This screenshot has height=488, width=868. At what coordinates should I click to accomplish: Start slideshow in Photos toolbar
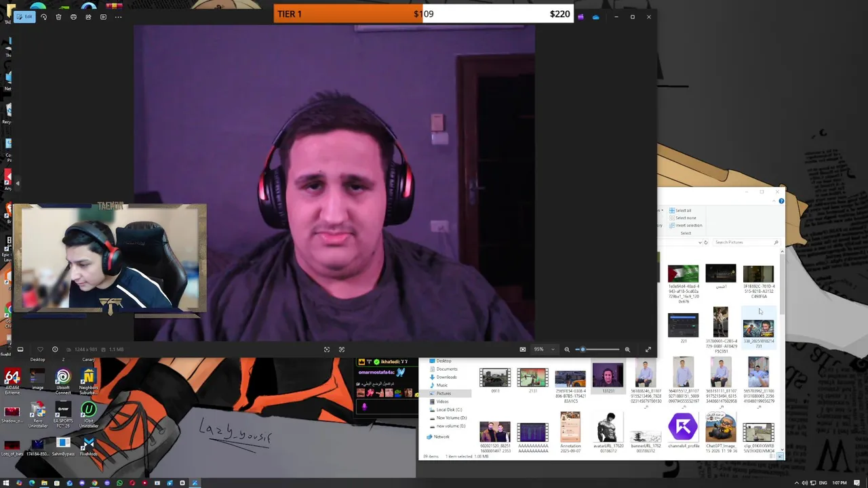pos(103,17)
